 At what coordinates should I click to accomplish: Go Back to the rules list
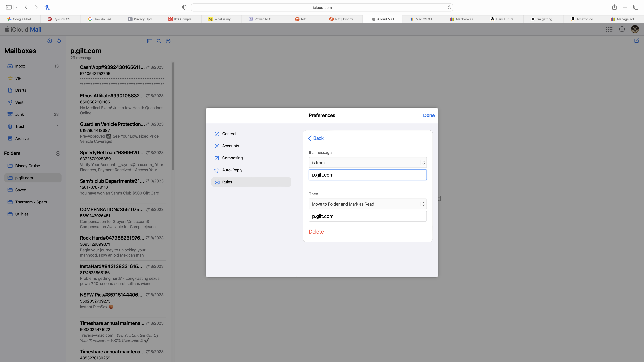tap(316, 138)
